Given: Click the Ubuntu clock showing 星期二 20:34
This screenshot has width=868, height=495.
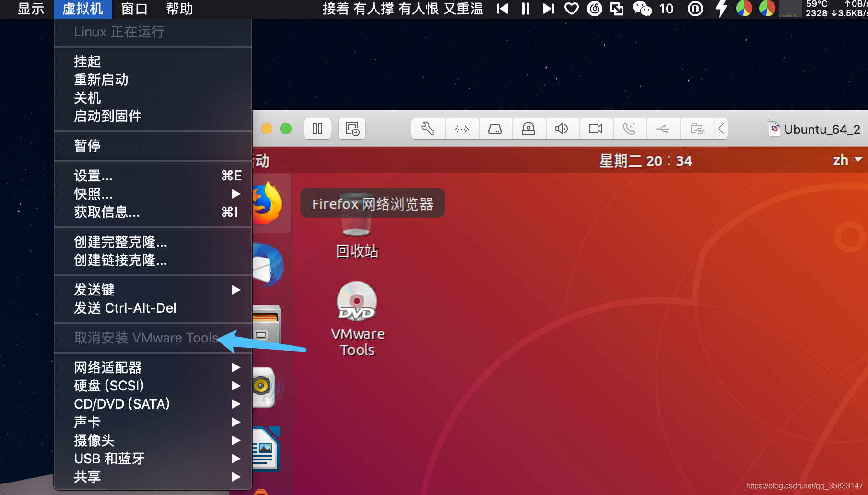Looking at the screenshot, I should 646,161.
